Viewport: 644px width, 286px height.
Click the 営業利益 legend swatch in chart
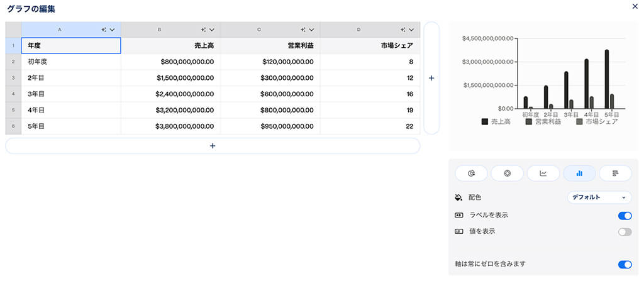pos(529,122)
